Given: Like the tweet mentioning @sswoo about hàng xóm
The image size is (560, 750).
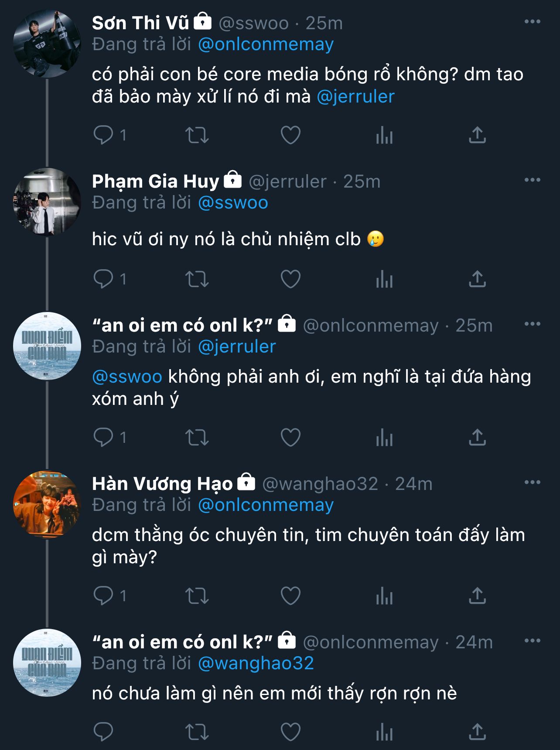Looking at the screenshot, I should 290,438.
